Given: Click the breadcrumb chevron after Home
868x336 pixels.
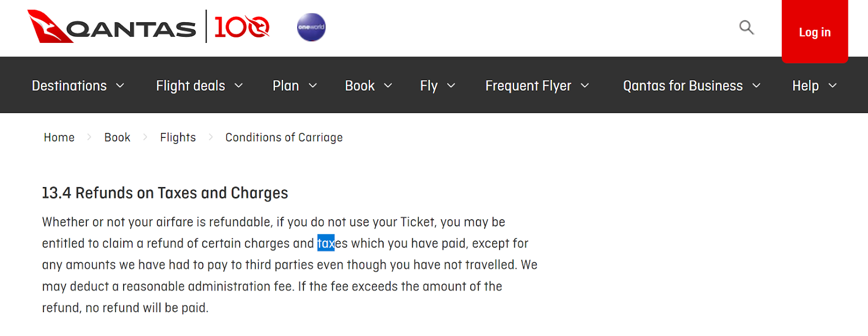Looking at the screenshot, I should pyautogui.click(x=89, y=137).
